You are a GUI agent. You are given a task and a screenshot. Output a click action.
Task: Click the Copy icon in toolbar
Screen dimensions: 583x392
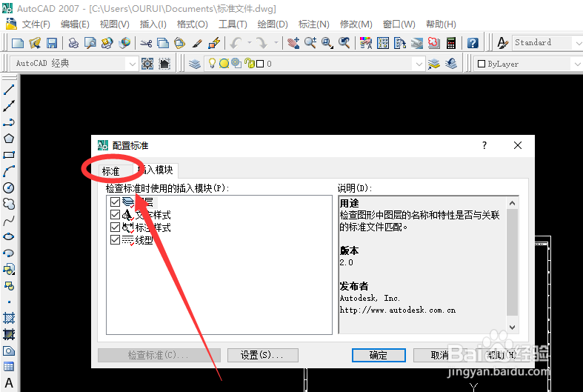(163, 43)
